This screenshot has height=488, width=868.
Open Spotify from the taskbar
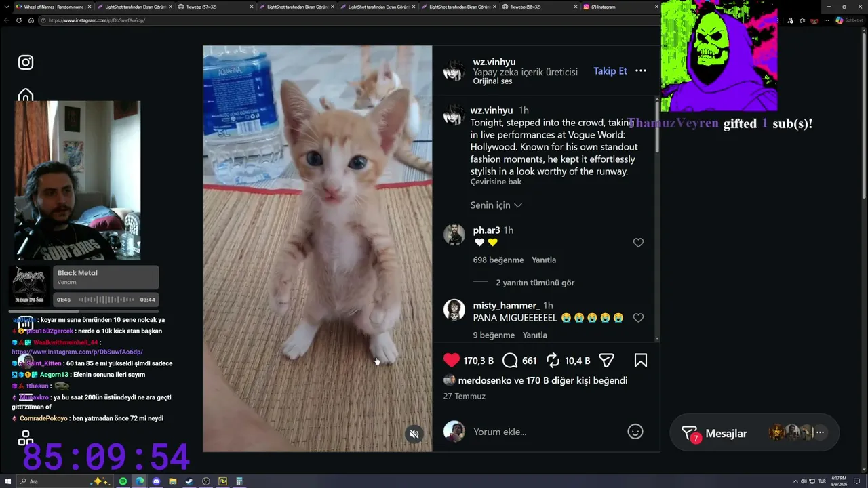click(x=123, y=481)
